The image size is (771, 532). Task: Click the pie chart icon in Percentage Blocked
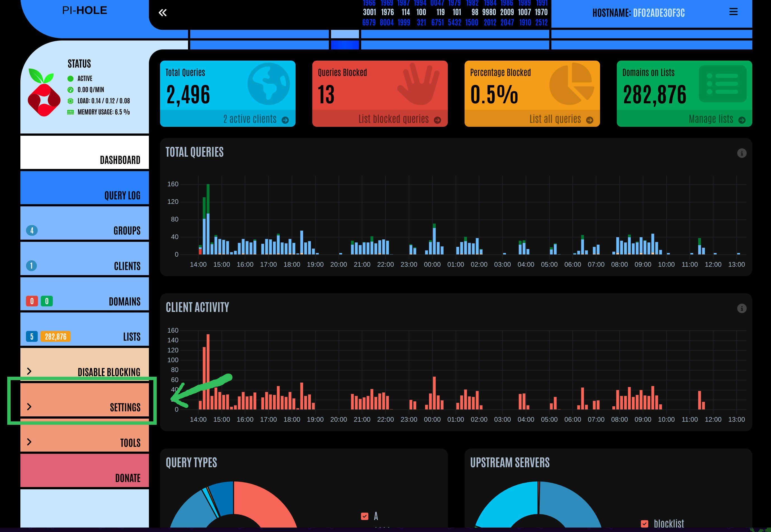point(572,84)
